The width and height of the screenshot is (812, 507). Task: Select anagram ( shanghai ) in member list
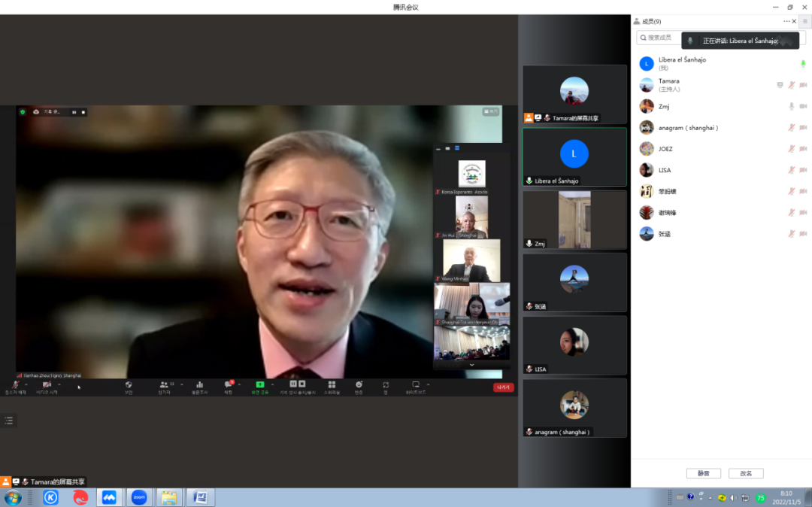point(721,127)
